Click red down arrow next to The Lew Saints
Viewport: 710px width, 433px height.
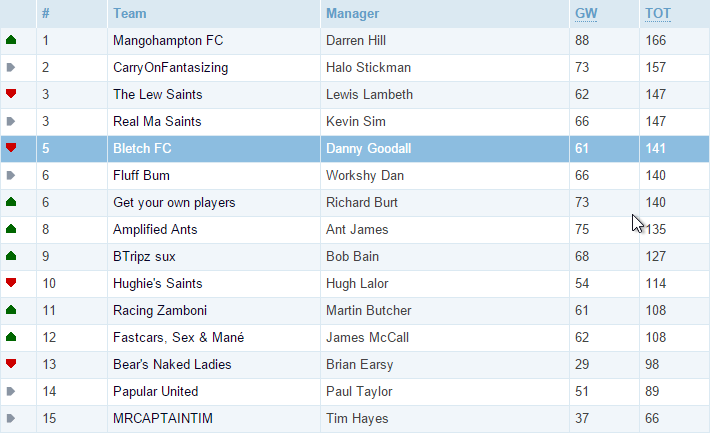[x=11, y=94]
